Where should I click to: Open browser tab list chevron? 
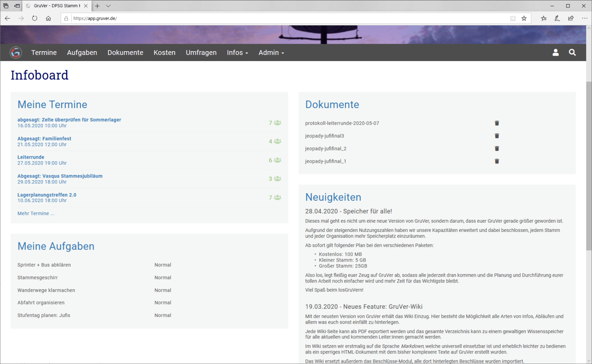pyautogui.click(x=108, y=6)
